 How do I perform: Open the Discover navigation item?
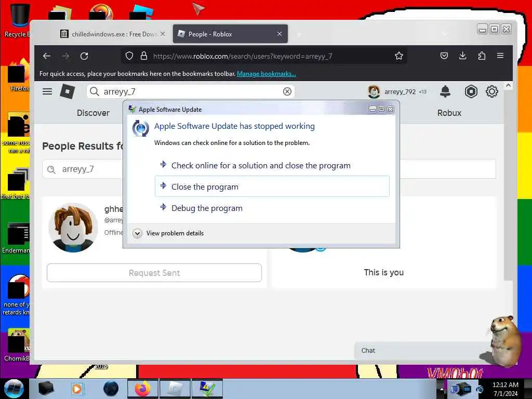[x=93, y=113]
